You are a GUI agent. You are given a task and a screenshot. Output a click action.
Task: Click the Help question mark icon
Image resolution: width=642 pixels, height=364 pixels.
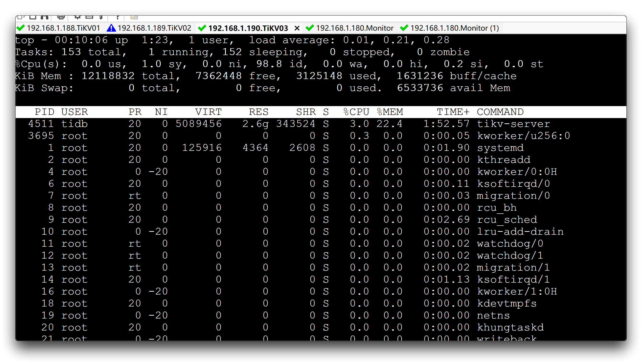pyautogui.click(x=117, y=17)
